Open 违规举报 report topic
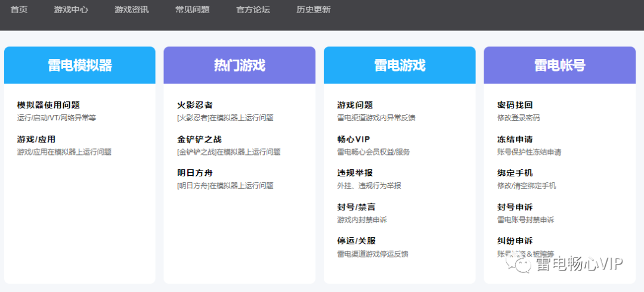 (x=355, y=173)
